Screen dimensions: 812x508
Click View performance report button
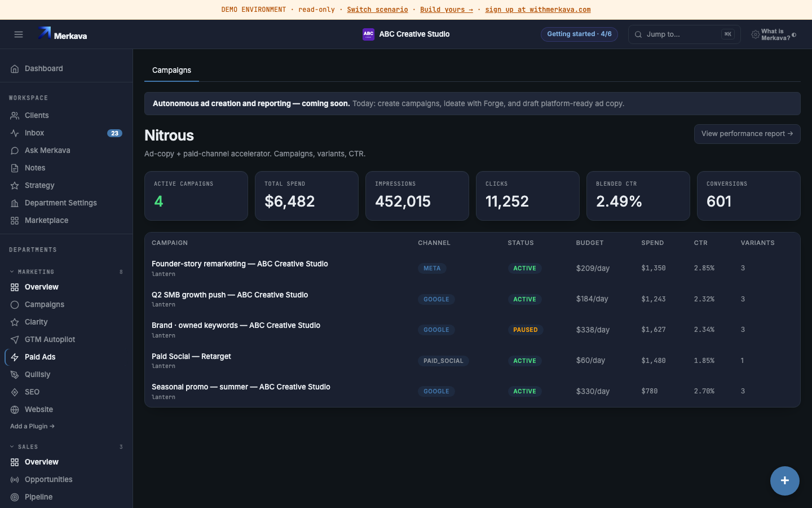pyautogui.click(x=747, y=134)
